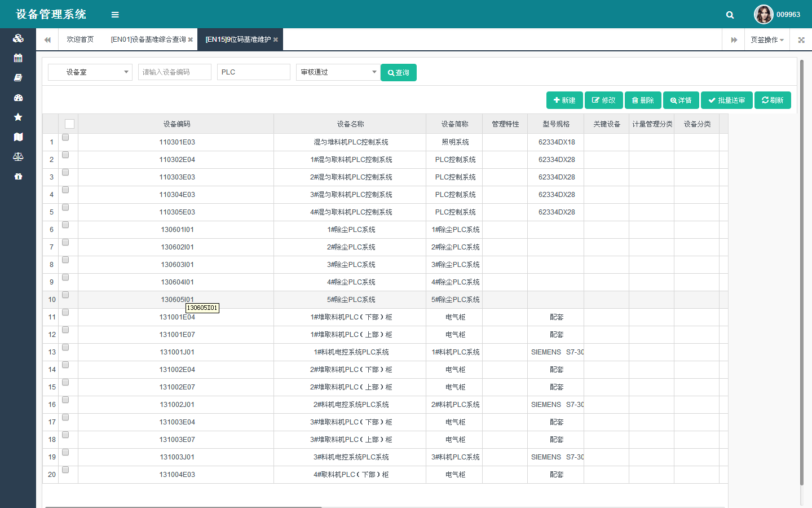Click the gift icon in the sidebar
The height and width of the screenshot is (508, 812).
click(x=18, y=177)
